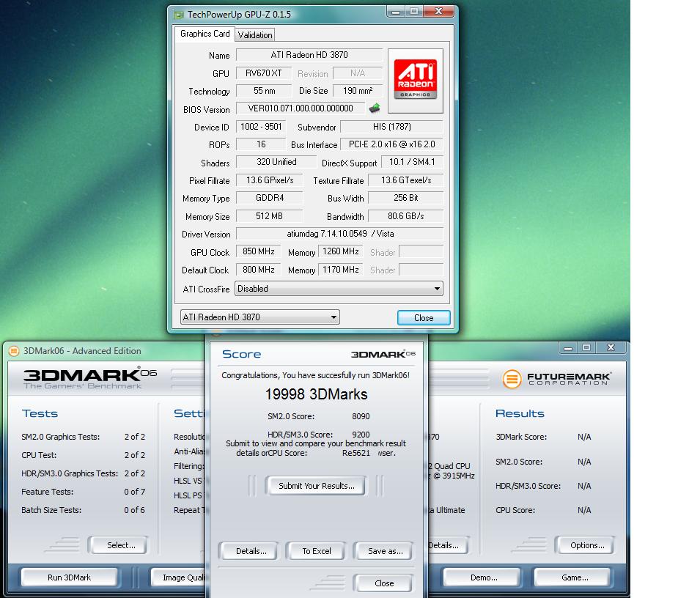Click SM2.0 Graphics Tests 2 of 2 row
The image size is (700, 598).
click(x=83, y=437)
